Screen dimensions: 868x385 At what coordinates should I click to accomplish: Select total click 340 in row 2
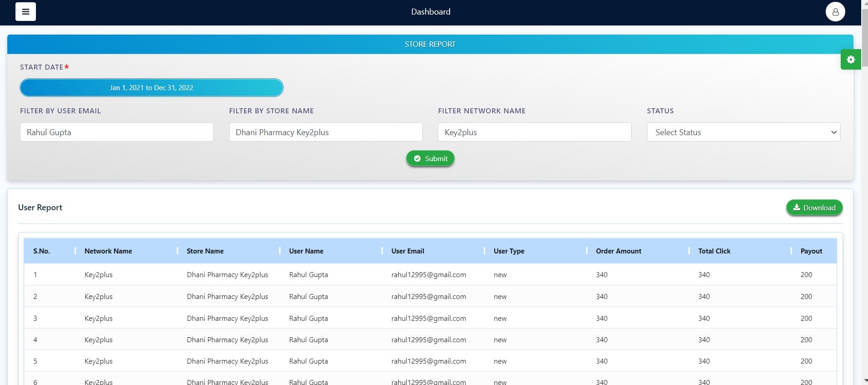point(704,297)
